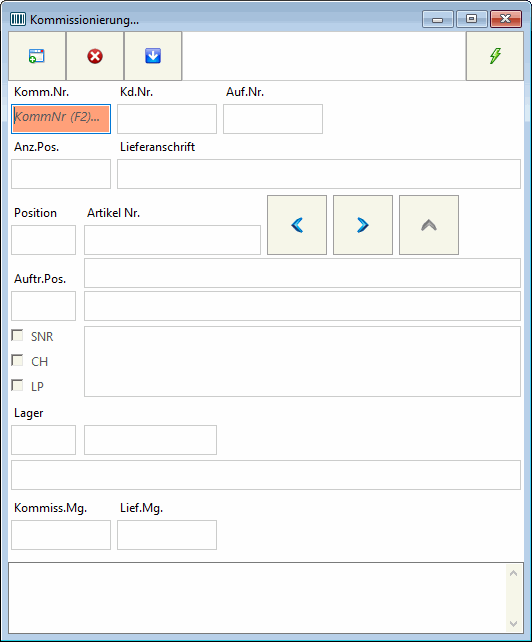Click the green lightning bolt icon

point(495,56)
